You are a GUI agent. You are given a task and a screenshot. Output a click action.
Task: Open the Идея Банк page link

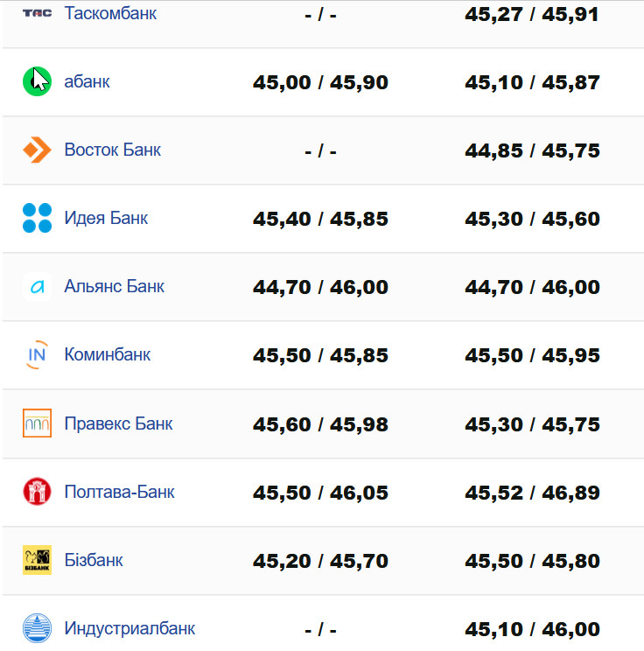(106, 218)
